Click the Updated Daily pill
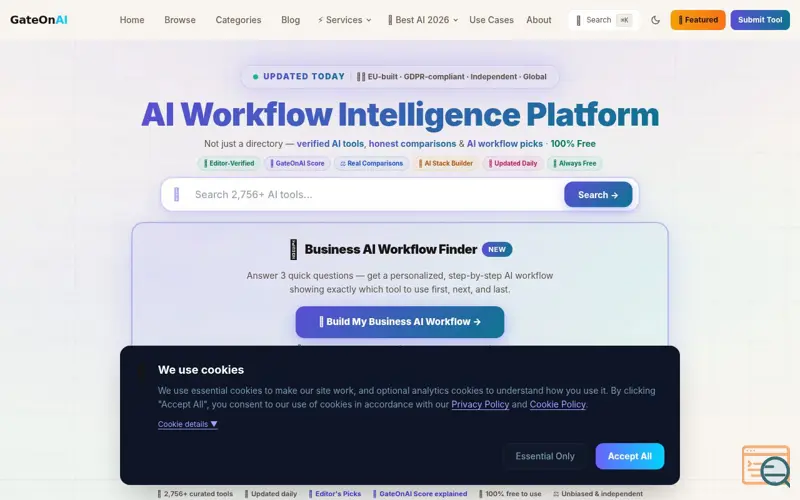800x500 pixels. coord(513,163)
